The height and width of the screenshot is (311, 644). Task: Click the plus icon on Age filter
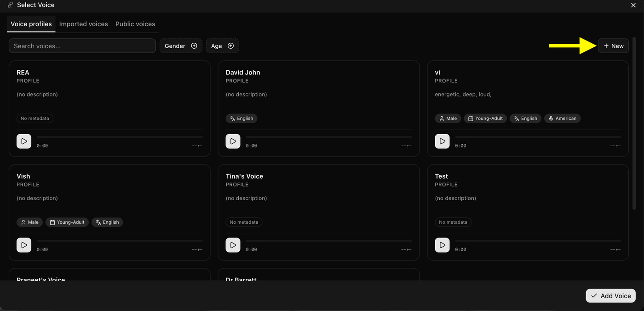click(x=231, y=46)
